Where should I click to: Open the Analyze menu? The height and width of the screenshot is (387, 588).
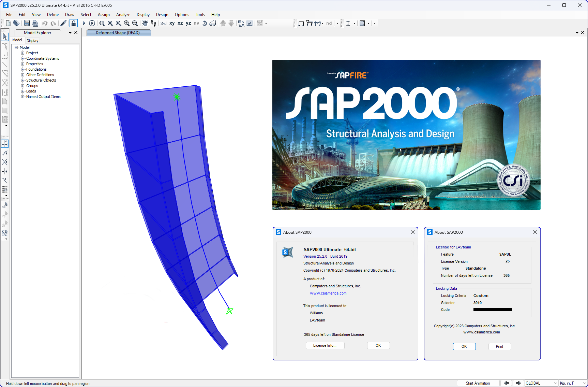pos(123,15)
